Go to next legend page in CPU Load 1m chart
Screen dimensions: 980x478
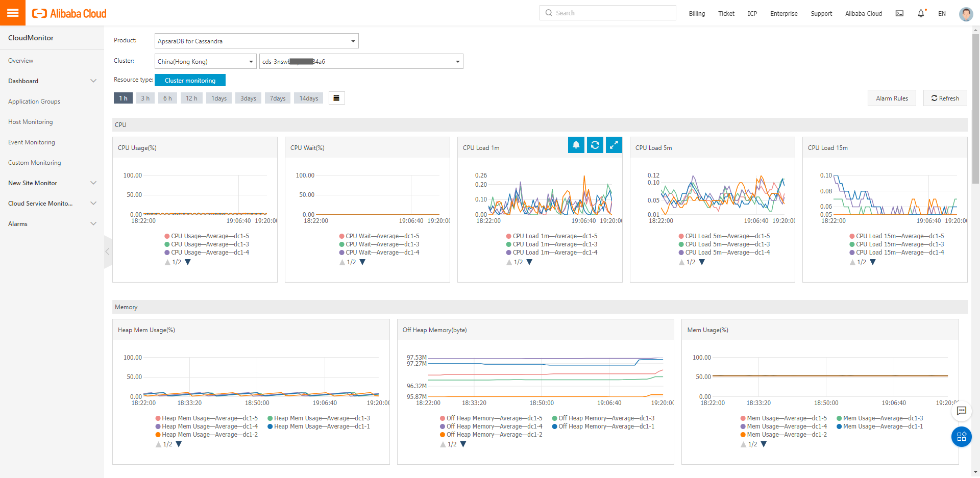click(x=529, y=262)
